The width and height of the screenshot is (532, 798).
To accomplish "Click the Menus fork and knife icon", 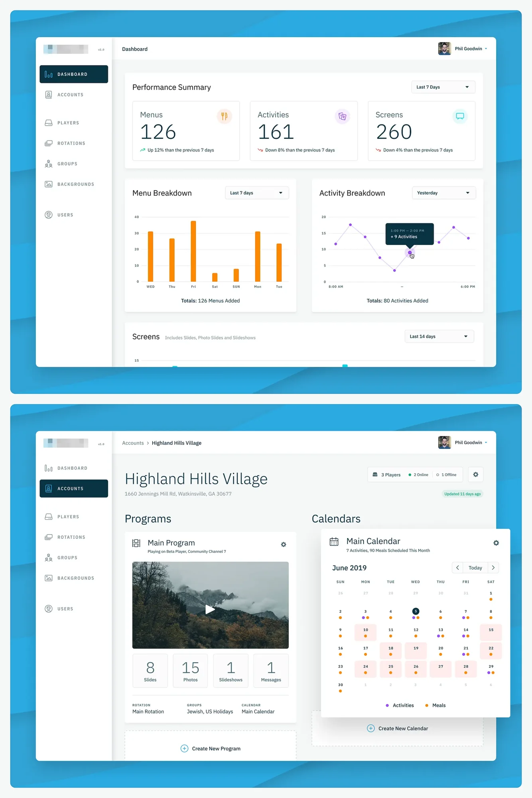I will pyautogui.click(x=224, y=116).
